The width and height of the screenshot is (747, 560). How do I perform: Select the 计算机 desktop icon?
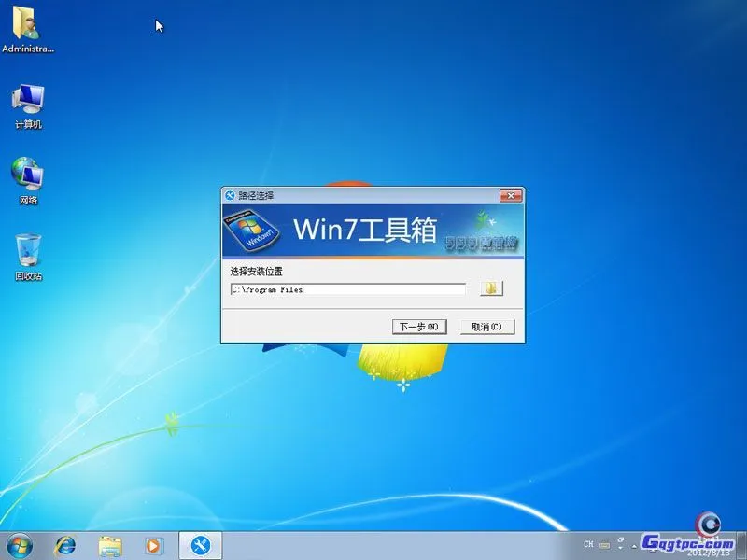(27, 105)
